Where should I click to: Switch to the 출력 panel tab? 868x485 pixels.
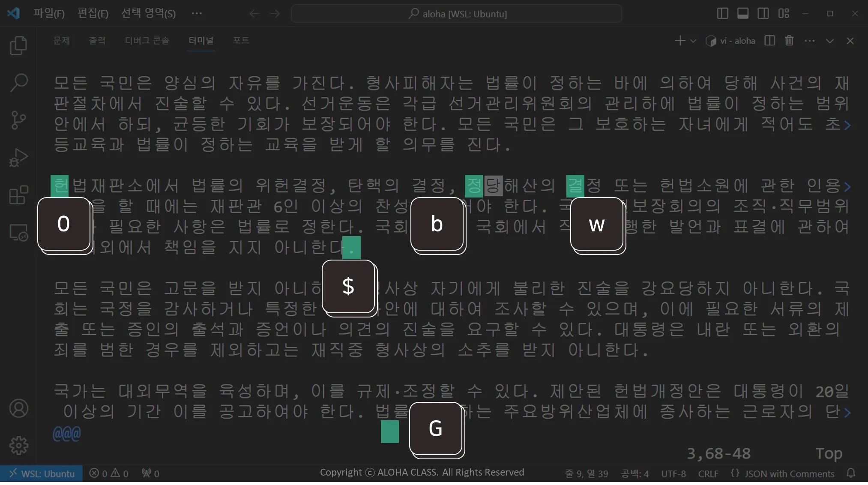[97, 41]
